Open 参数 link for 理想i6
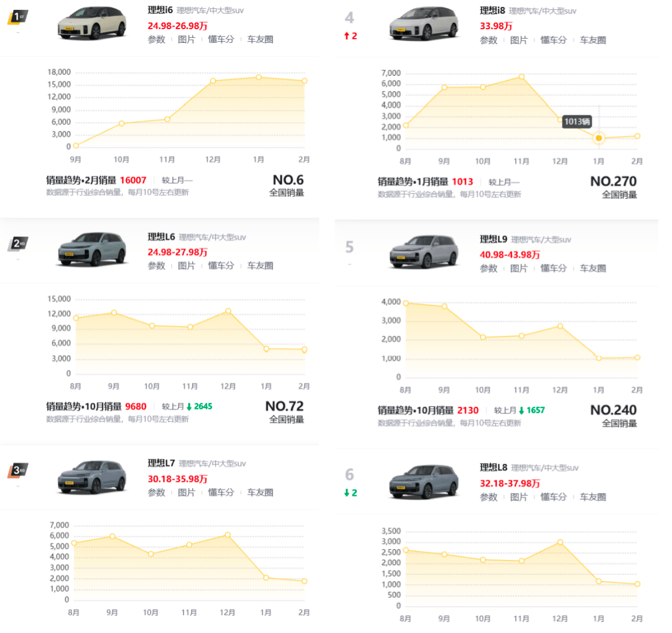Viewport: 672px width, 633px height. (x=156, y=39)
